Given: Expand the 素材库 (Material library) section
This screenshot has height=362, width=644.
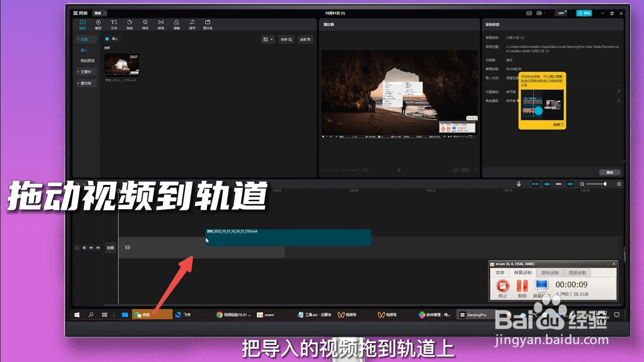Looking at the screenshot, I should 86,84.
